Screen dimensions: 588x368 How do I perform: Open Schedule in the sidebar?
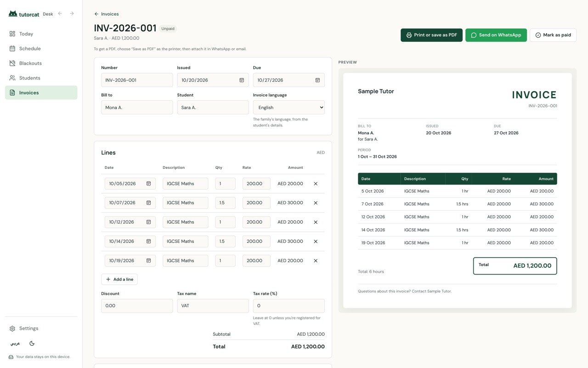41,49
